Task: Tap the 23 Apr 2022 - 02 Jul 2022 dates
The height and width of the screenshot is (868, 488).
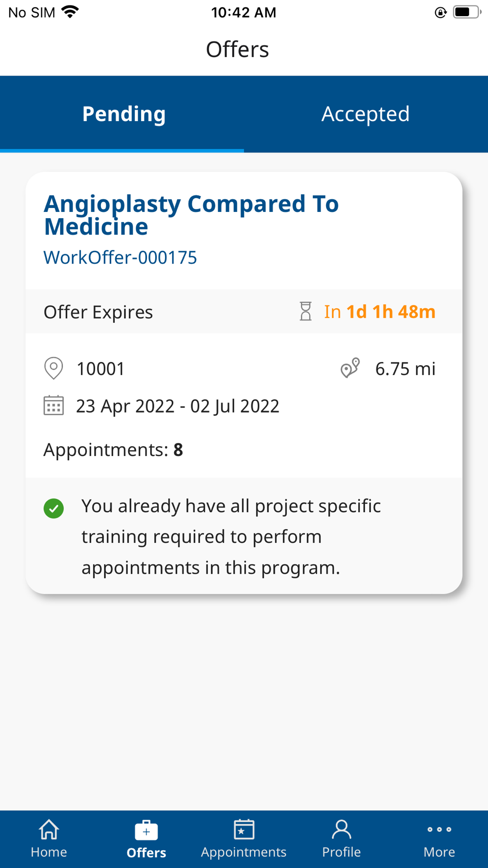Action: 178,406
